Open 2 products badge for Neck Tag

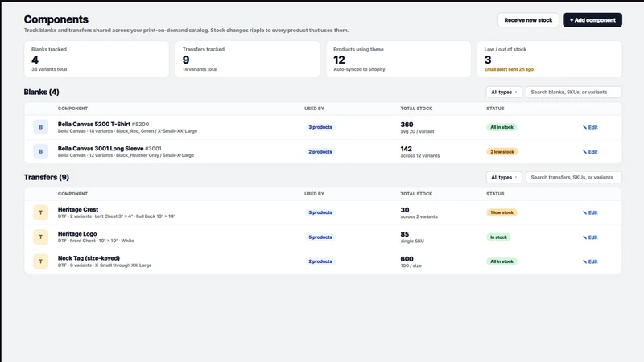(320, 261)
